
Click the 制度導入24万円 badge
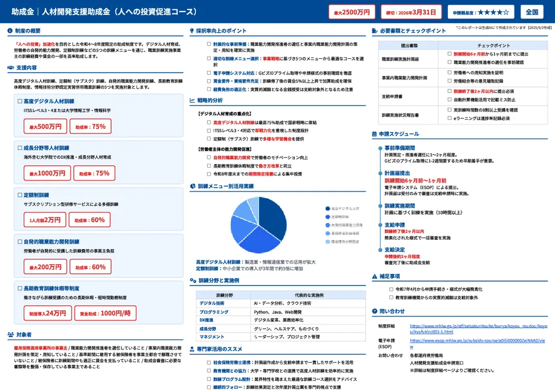tap(47, 313)
